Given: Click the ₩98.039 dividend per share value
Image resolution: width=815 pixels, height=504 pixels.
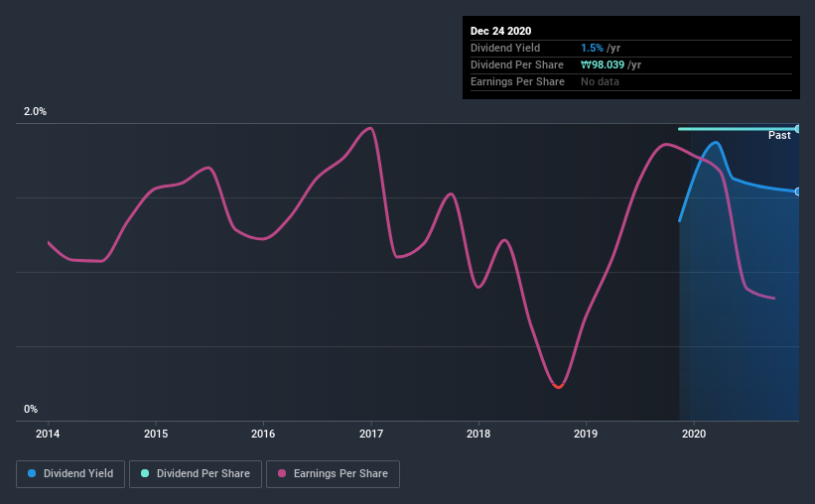Looking at the screenshot, I should (603, 64).
